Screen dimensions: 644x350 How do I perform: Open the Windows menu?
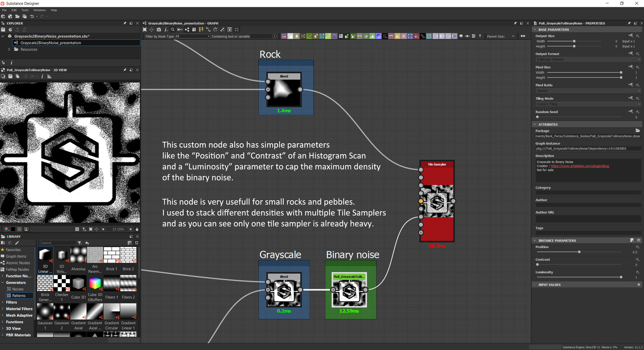click(40, 10)
